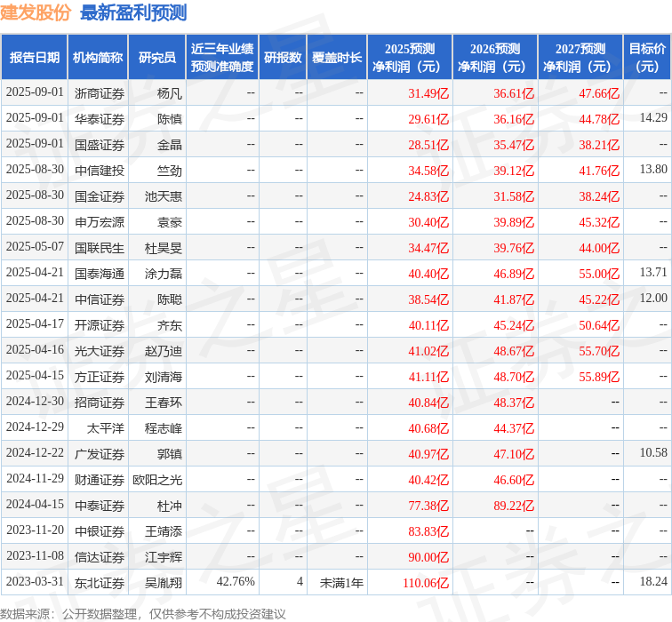Select the 18.24 target price cell
Viewport: 672px width, 622px height.
coord(652,581)
